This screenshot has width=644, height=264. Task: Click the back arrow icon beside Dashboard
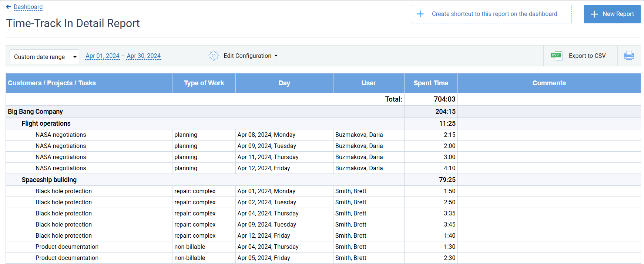point(9,7)
